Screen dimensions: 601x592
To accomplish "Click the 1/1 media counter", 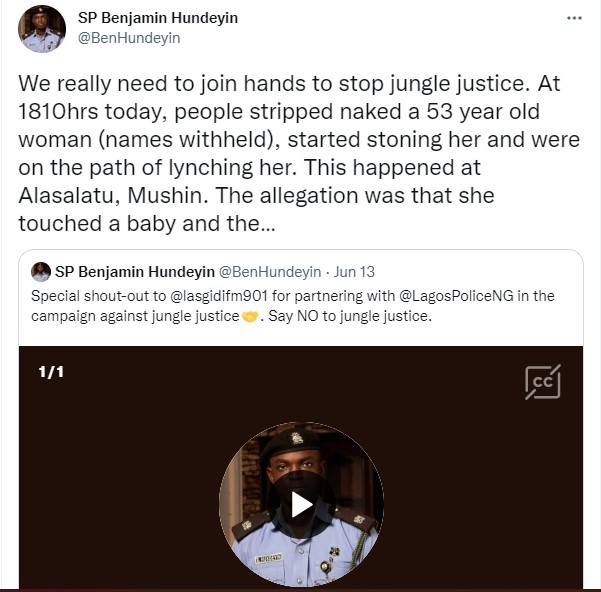I will tap(51, 372).
